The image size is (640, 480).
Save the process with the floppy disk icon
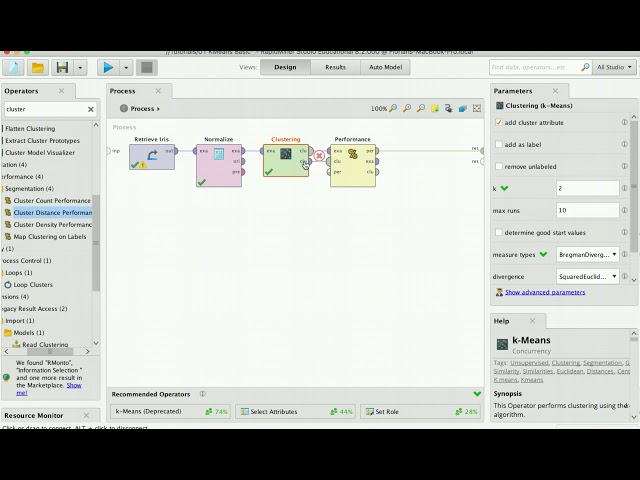(x=62, y=67)
